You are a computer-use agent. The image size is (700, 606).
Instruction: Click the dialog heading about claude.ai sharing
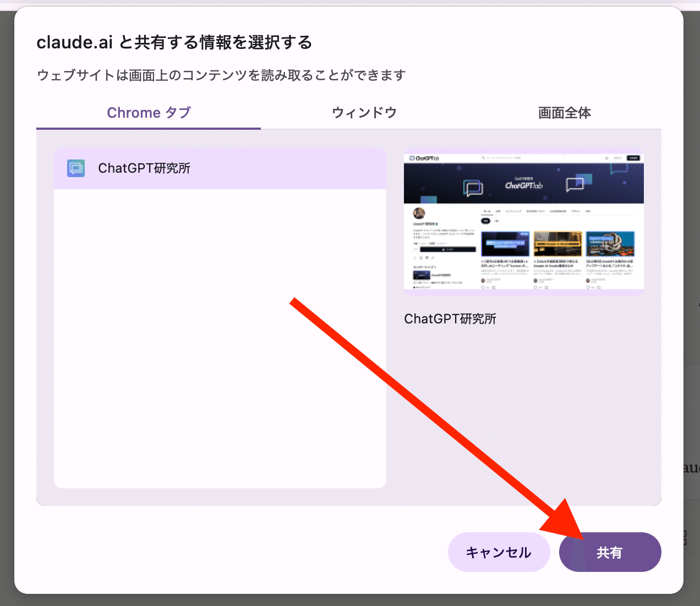point(174,42)
